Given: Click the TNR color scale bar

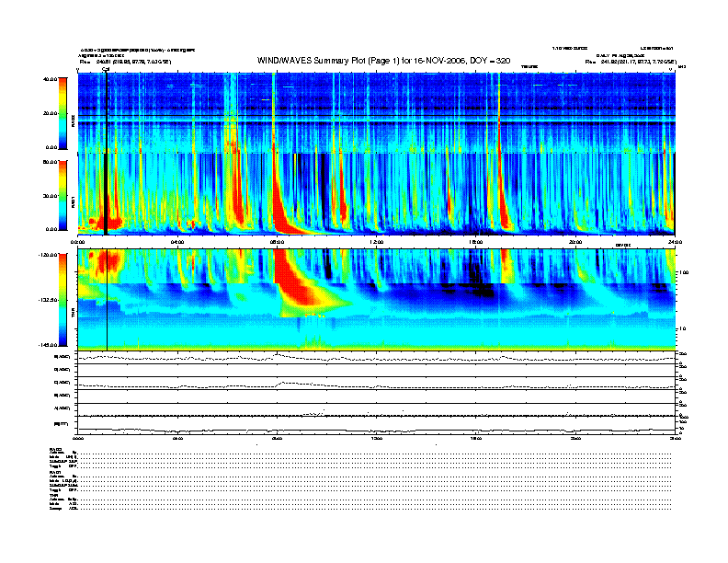Looking at the screenshot, I should (63, 300).
